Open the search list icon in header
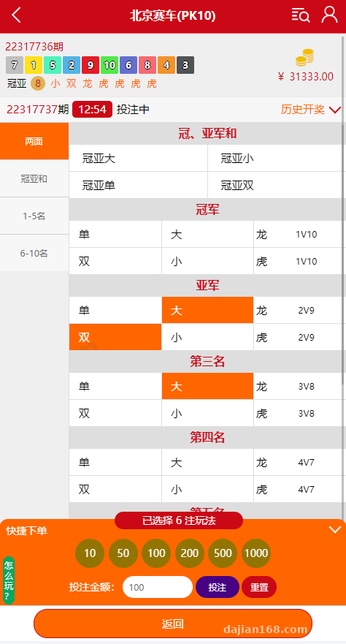This screenshot has width=346, height=644. click(x=301, y=15)
